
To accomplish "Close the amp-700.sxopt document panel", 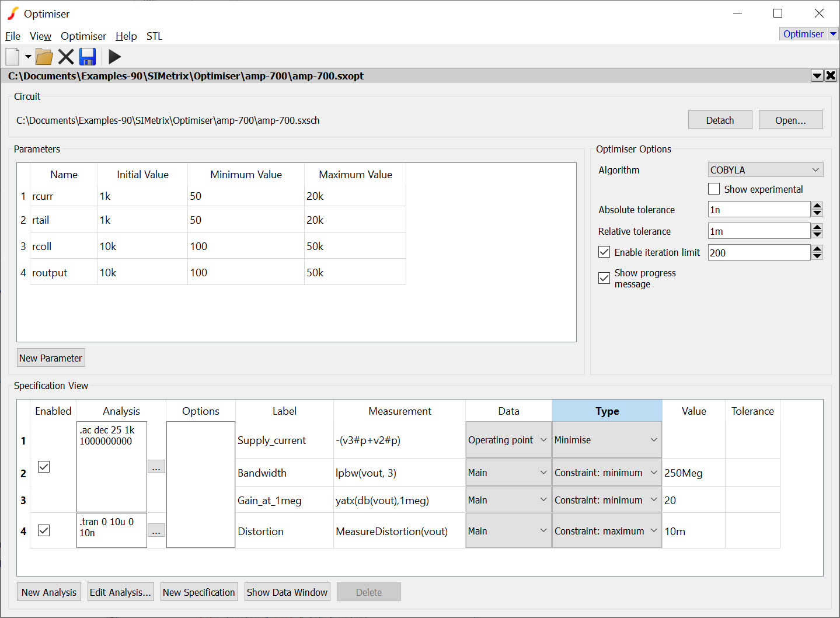I will (x=831, y=75).
